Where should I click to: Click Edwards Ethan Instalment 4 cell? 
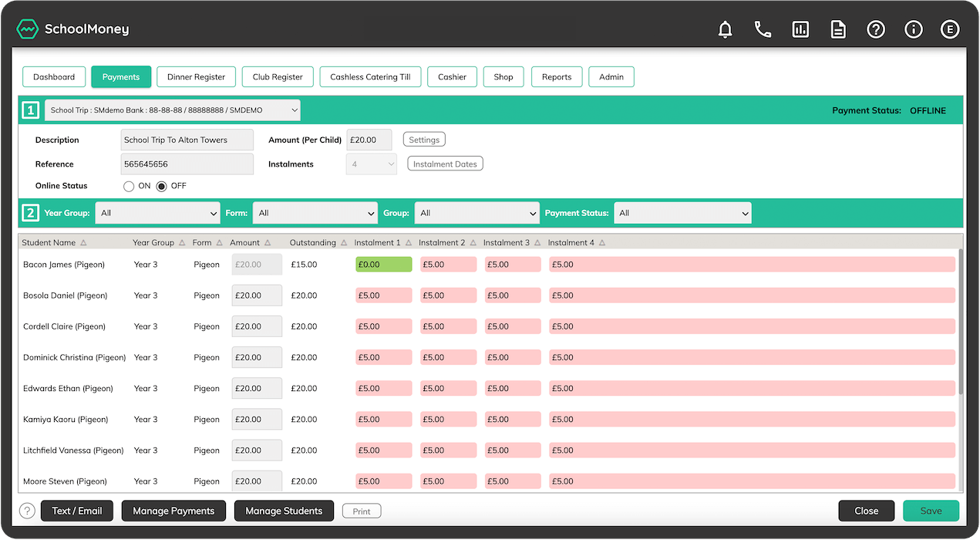point(752,388)
